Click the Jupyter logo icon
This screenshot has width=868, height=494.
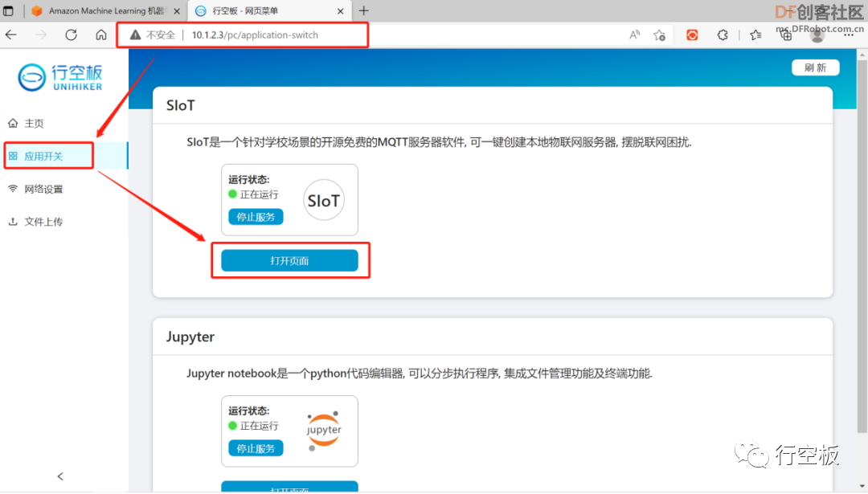coord(324,431)
